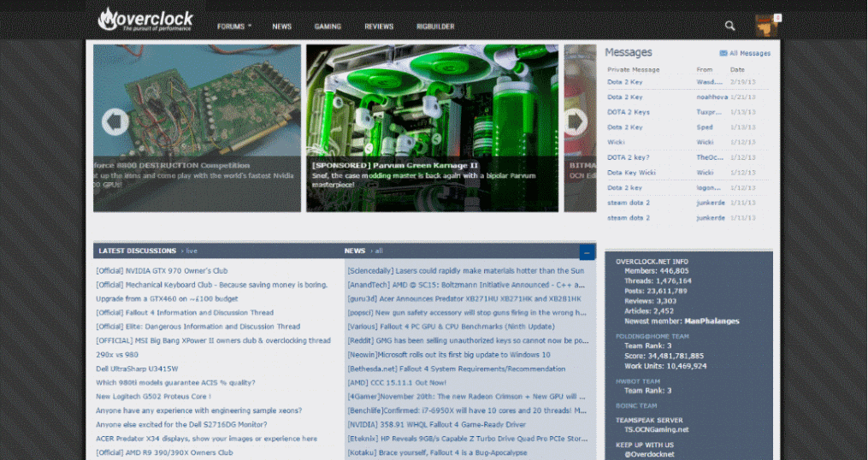Open guru3d Acer Predator news
Image resolution: width=868 pixels, height=460 pixels.
click(464, 298)
